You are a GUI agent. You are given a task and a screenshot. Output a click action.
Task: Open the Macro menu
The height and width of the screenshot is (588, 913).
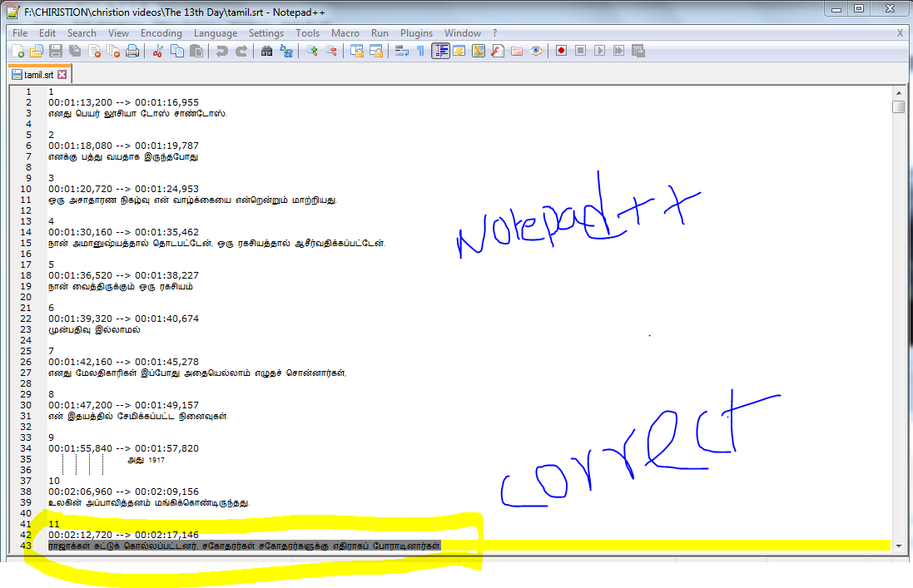(x=345, y=33)
